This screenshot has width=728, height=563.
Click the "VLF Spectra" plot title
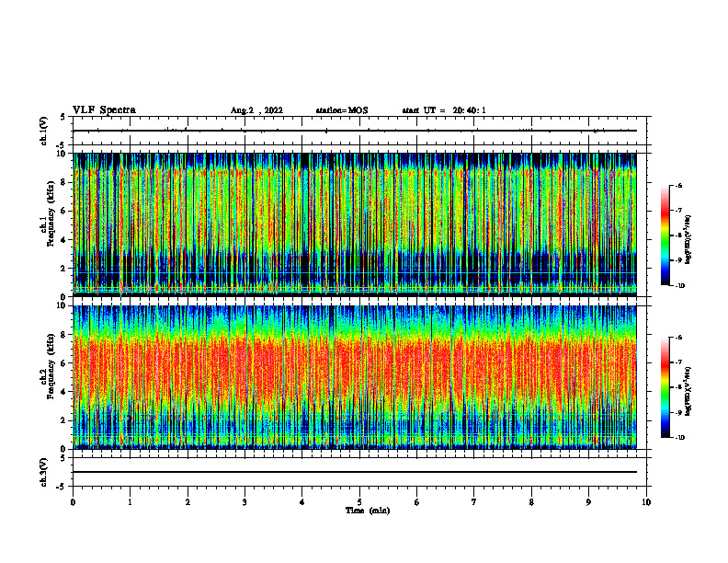pos(104,110)
